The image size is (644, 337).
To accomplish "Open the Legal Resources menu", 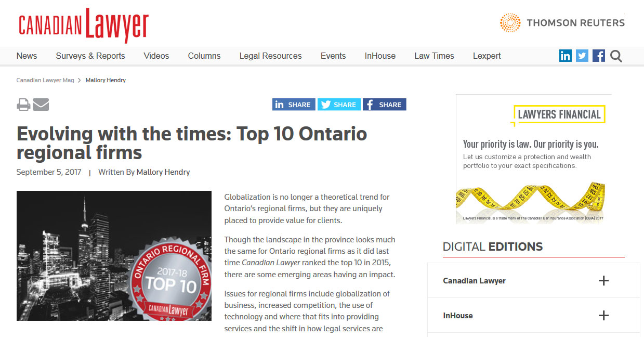I will point(270,56).
